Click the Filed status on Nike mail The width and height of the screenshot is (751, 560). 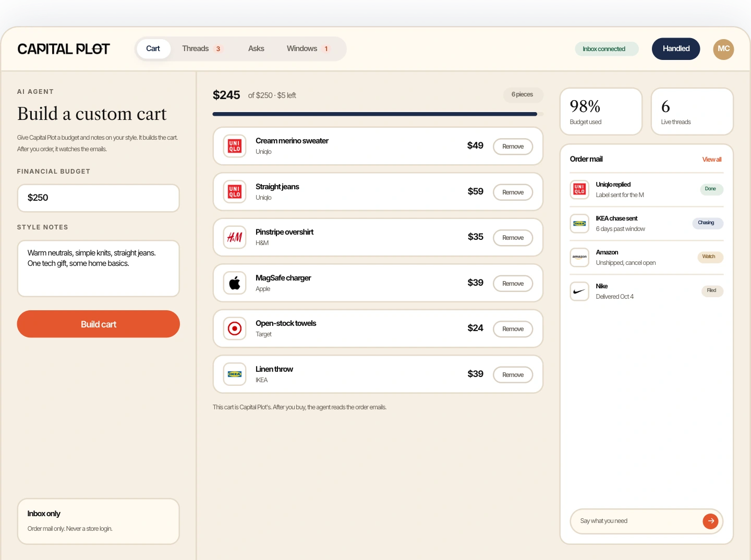[x=712, y=291]
